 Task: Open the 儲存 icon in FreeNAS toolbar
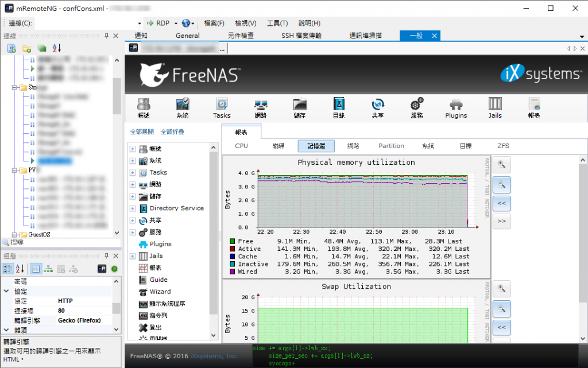(300, 108)
